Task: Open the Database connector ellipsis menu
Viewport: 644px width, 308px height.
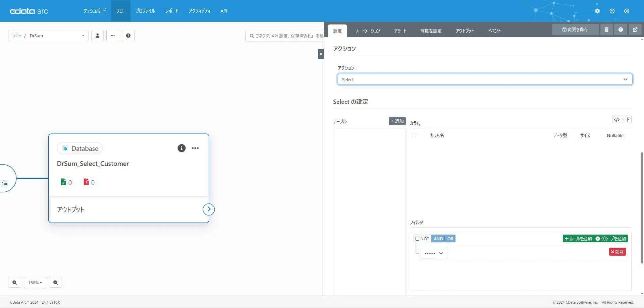Action: point(195,148)
